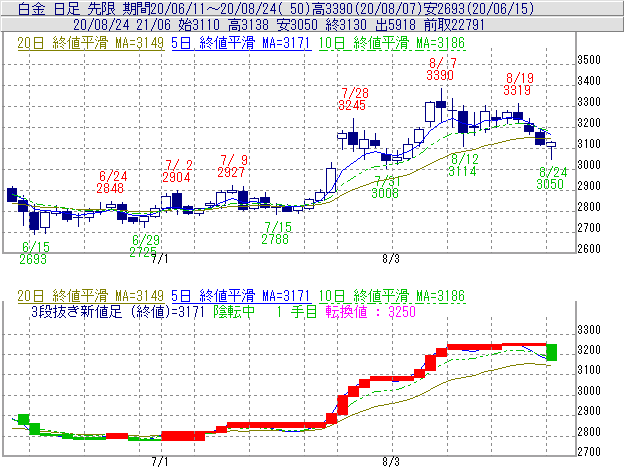The height and width of the screenshot is (474, 624).
Task: Click the 2600 price axis label
Action: click(x=589, y=249)
